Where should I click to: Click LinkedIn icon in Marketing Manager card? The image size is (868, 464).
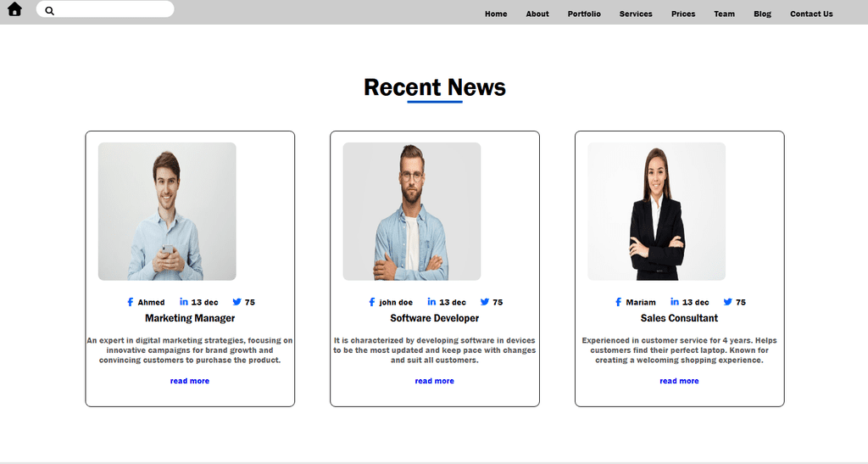coord(184,301)
